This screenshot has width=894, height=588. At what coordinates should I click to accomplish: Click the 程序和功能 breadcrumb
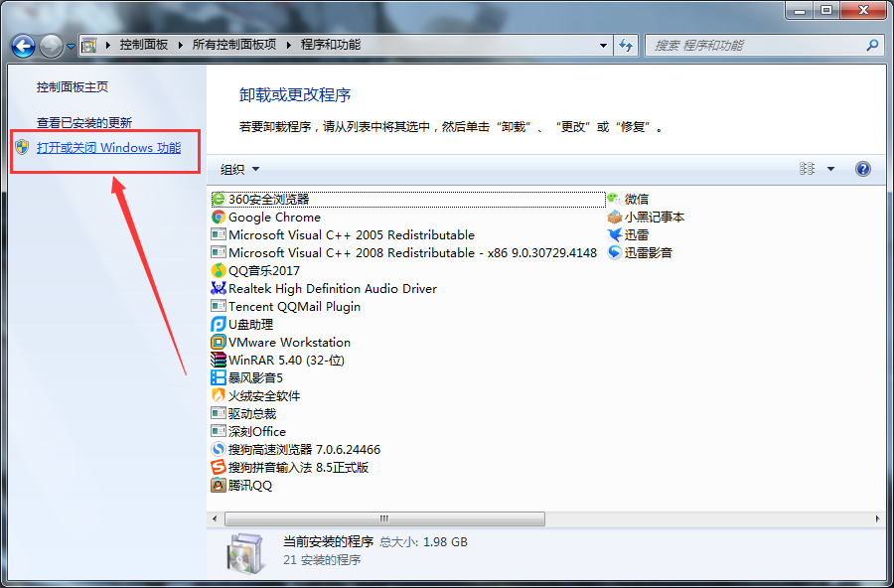click(x=331, y=45)
